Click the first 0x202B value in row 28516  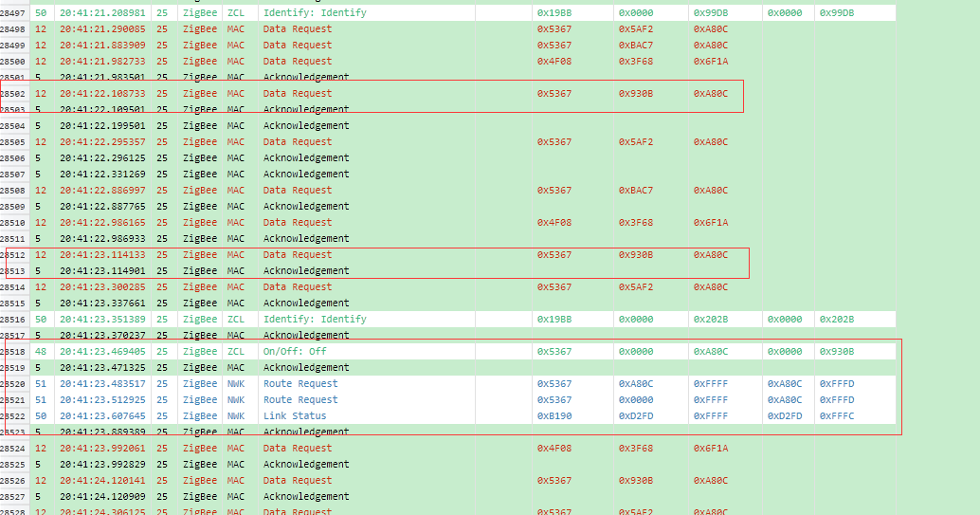pos(711,319)
